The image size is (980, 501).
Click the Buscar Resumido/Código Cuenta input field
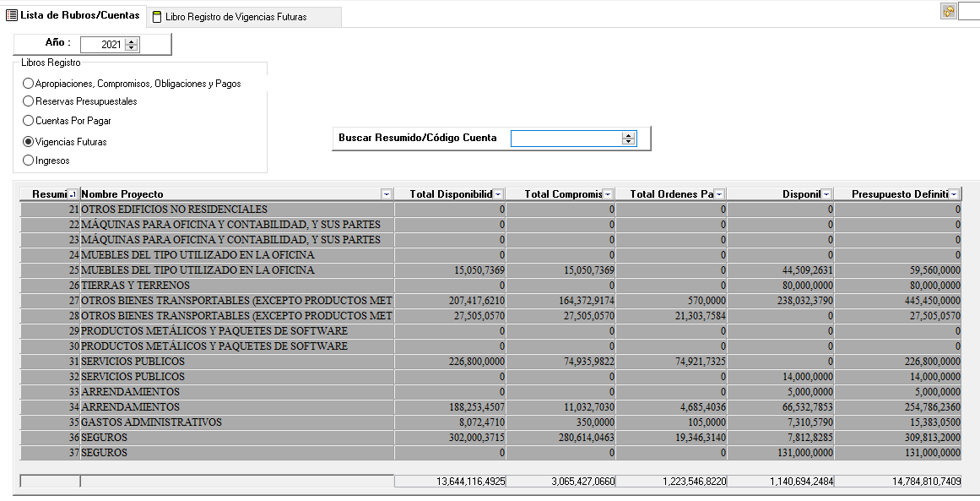tap(566, 138)
